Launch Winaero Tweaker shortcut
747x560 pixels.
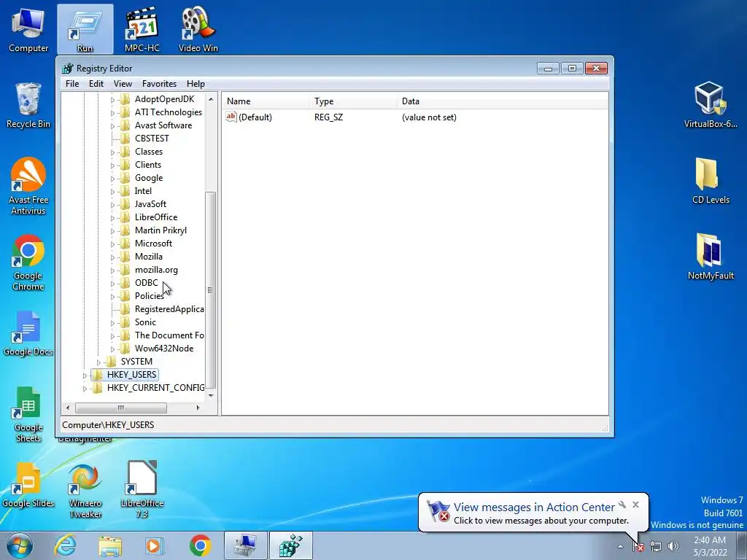click(85, 491)
